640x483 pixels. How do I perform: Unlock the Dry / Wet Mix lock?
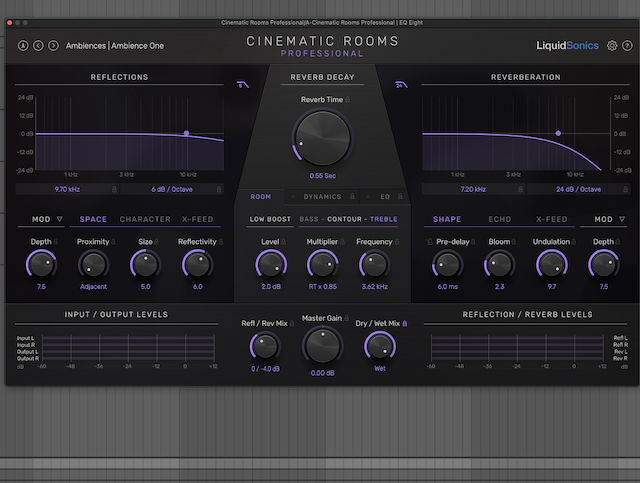click(x=405, y=324)
